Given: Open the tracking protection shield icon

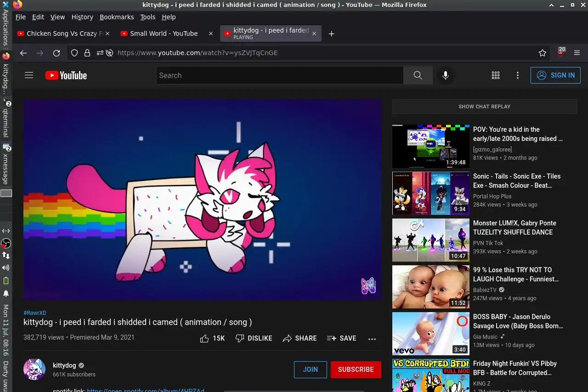Looking at the screenshot, I should 74,53.
